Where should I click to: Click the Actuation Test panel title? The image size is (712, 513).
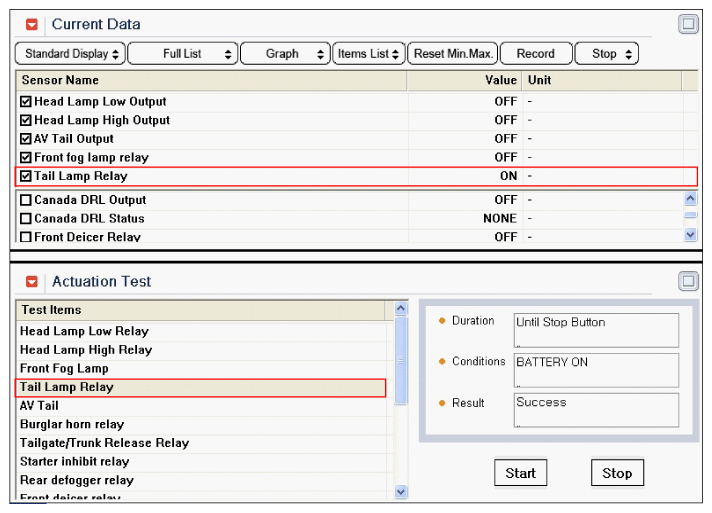[101, 281]
